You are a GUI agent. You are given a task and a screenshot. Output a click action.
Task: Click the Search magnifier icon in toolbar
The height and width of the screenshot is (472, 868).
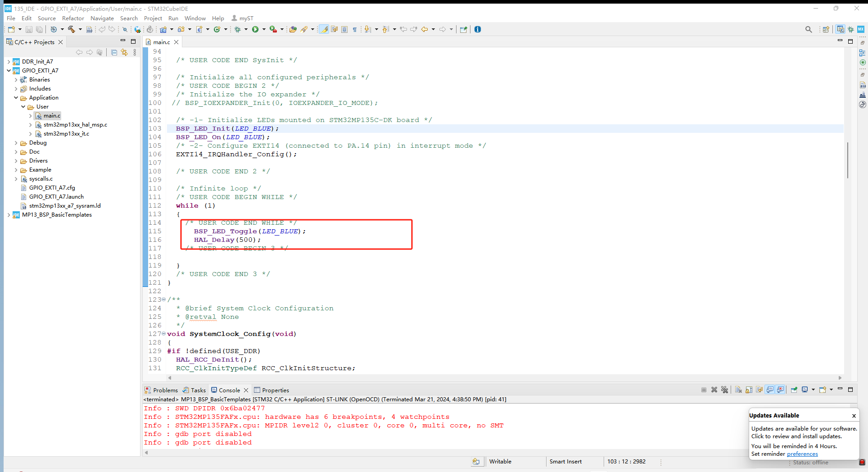pyautogui.click(x=809, y=29)
